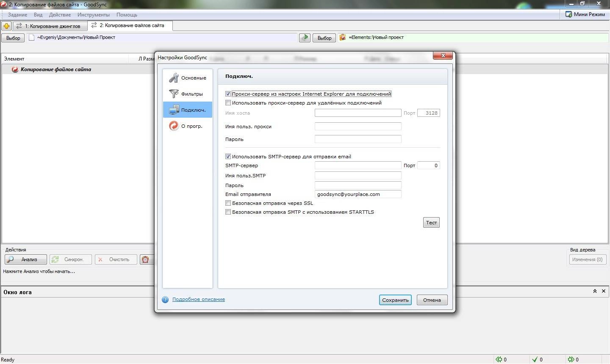
Task: Click the green arrow sync direction button
Action: click(x=305, y=38)
